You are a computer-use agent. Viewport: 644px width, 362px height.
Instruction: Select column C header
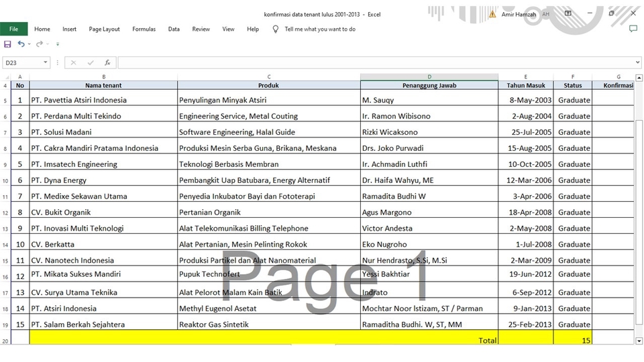269,76
